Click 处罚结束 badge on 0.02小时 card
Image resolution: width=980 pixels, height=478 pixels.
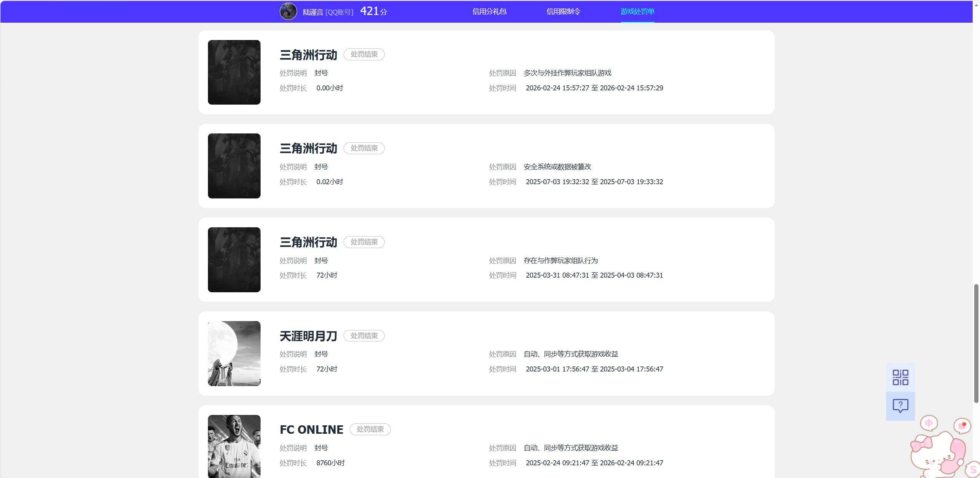[x=364, y=148]
